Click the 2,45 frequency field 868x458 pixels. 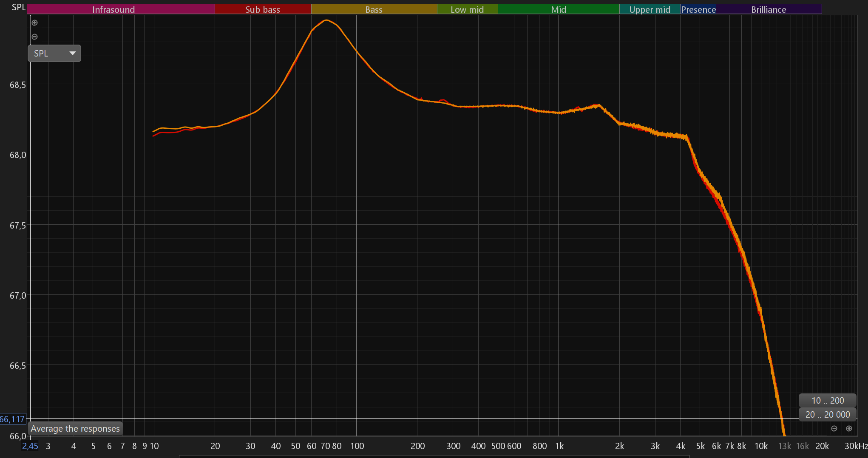pyautogui.click(x=30, y=446)
